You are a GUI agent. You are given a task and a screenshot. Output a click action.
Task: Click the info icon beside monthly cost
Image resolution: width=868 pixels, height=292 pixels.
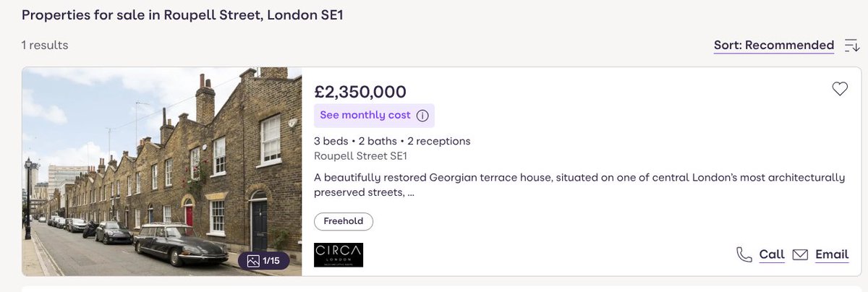coord(423,116)
